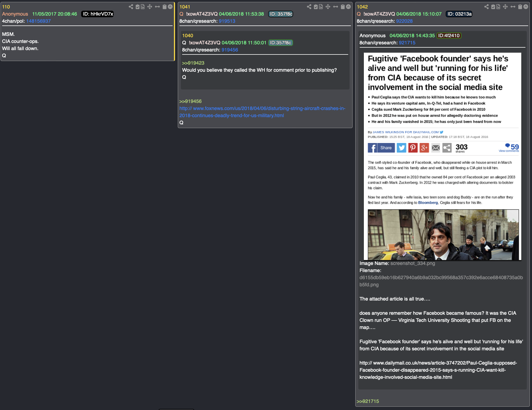
Task: Click the >>919423 reply reference
Action: click(x=193, y=63)
